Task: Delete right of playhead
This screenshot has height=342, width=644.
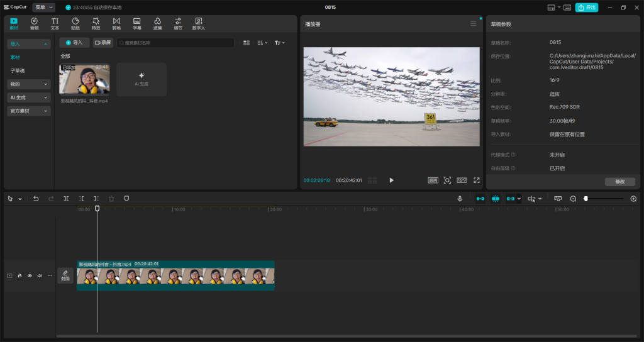Action: coord(96,199)
